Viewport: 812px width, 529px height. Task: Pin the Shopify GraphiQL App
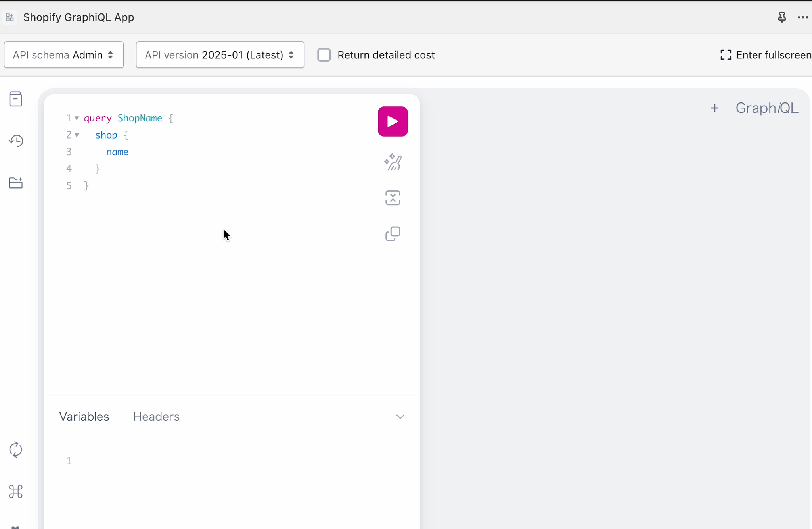(x=782, y=17)
